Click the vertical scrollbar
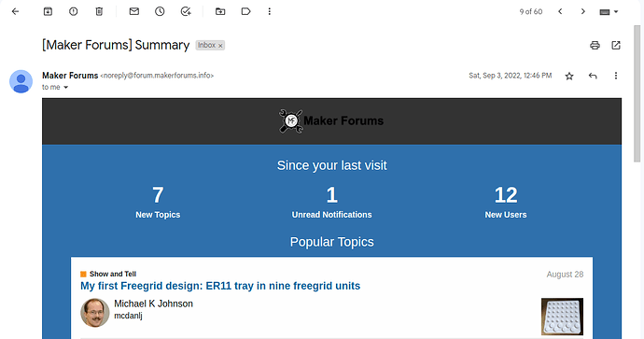 click(637, 92)
